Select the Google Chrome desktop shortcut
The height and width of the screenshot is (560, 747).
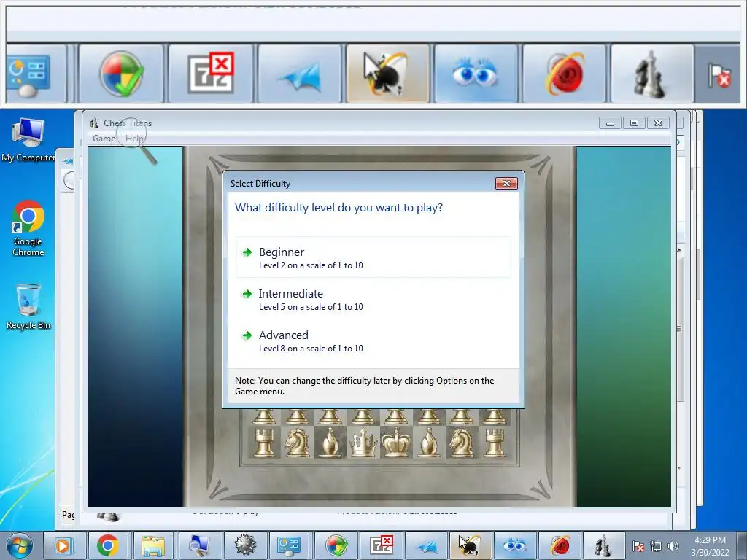point(28,228)
